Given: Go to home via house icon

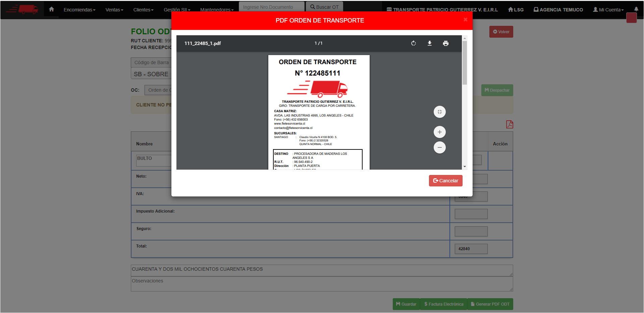Looking at the screenshot, I should click(x=51, y=9).
